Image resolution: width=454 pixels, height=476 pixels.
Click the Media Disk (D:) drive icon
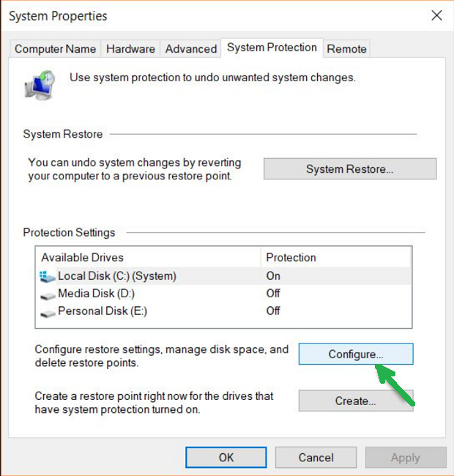click(48, 294)
